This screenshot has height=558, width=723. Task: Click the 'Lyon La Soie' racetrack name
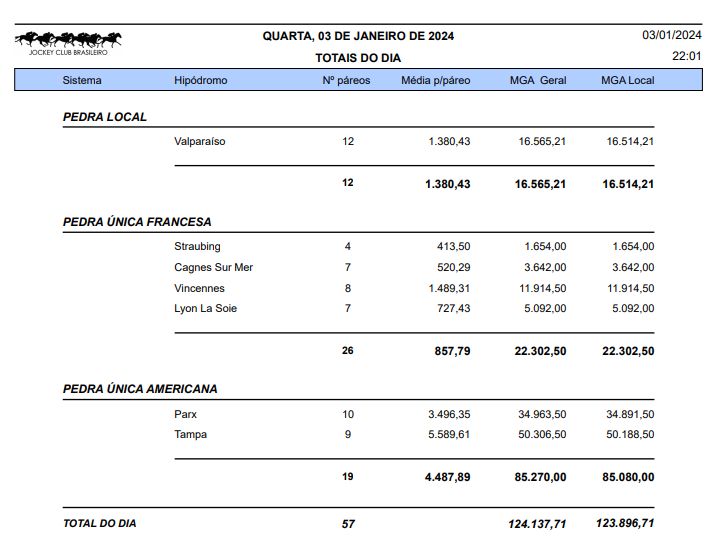tap(206, 309)
